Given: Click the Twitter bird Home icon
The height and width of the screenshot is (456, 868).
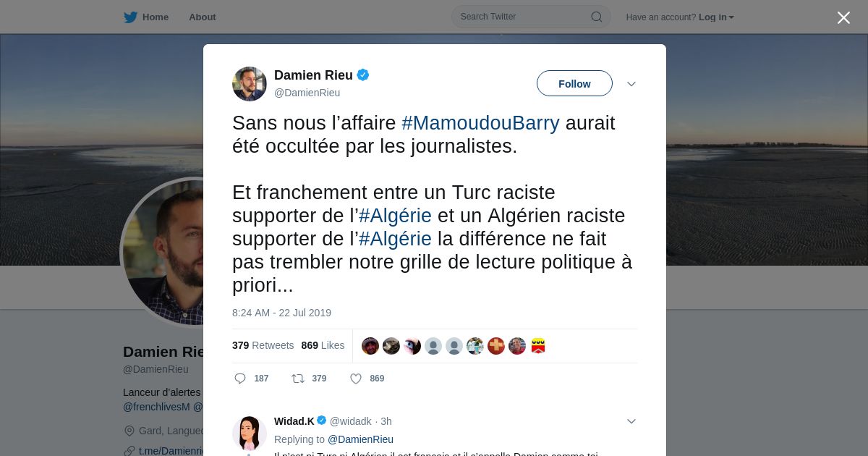Looking at the screenshot, I should point(130,17).
